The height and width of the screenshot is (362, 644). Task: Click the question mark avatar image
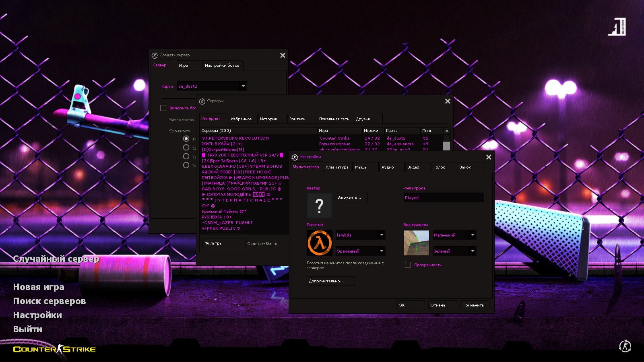click(x=320, y=206)
